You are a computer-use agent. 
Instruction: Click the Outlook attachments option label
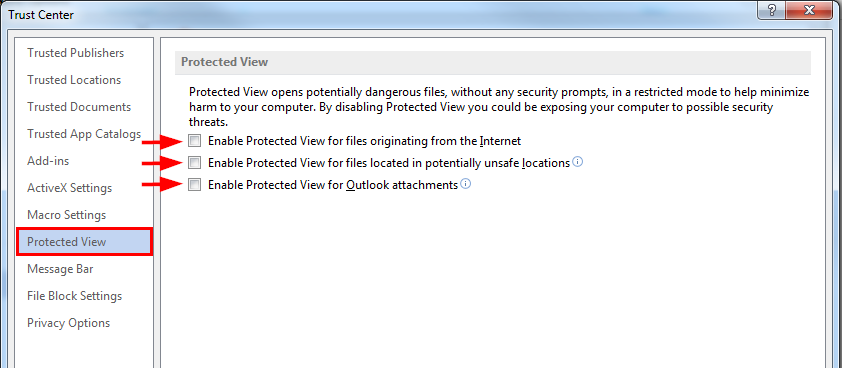pos(333,185)
